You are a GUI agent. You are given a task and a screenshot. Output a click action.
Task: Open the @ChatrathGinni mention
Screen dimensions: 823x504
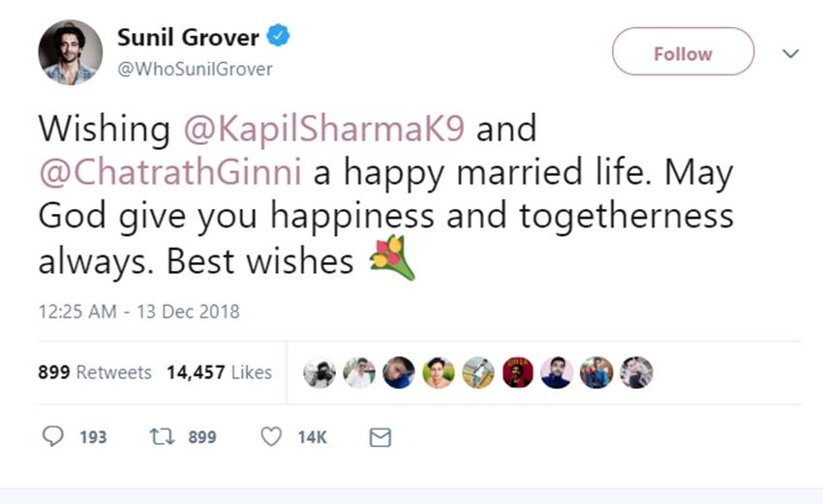[170, 173]
